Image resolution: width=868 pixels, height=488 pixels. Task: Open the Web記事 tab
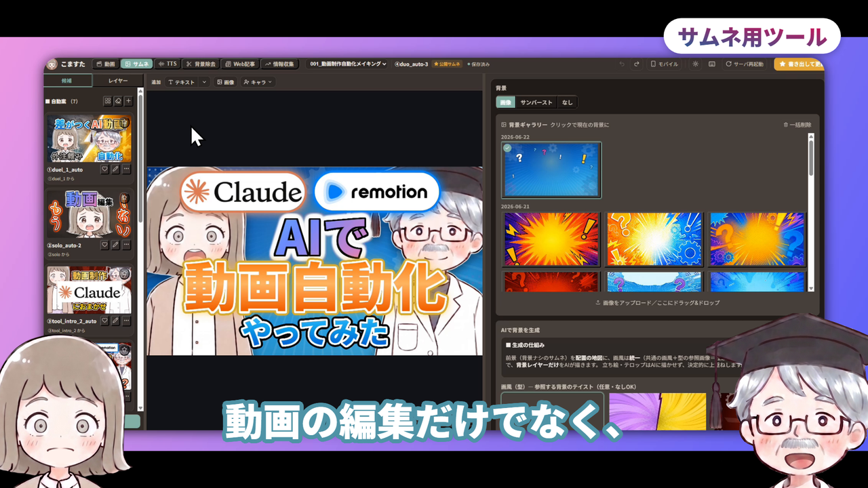point(240,64)
